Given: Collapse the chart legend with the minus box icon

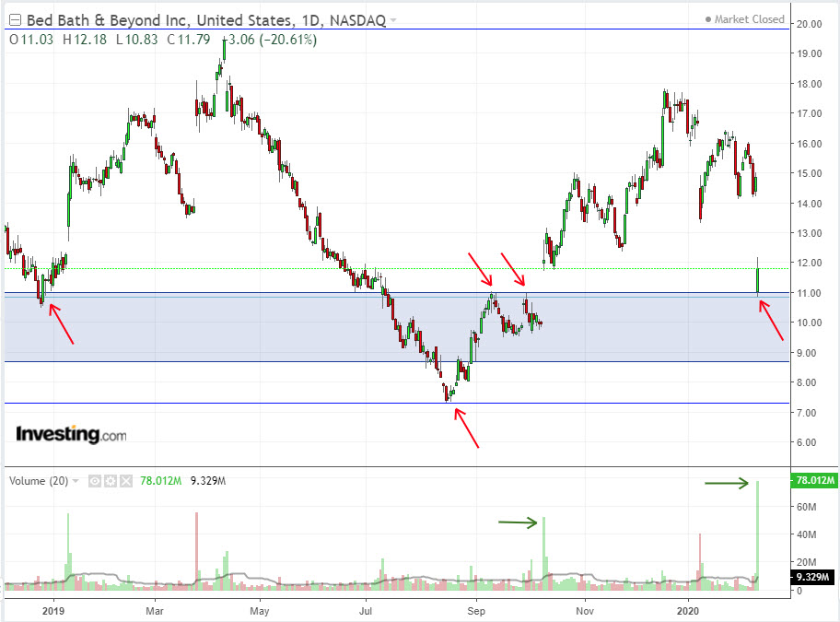Looking at the screenshot, I should 15,20.
